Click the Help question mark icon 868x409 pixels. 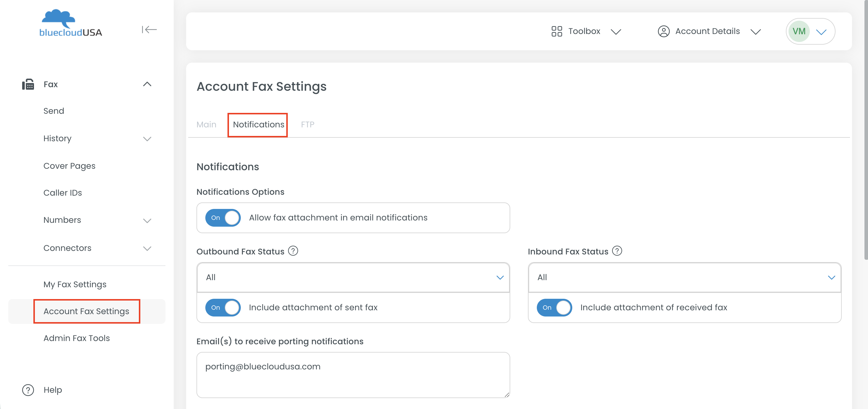coord(28,390)
